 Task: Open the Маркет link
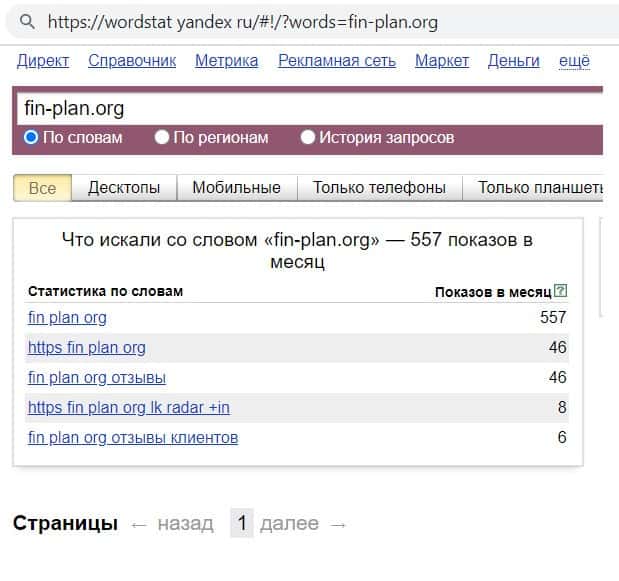click(441, 61)
